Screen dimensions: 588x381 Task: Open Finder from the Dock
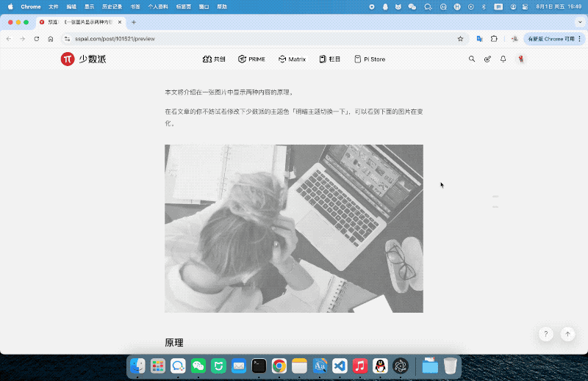tap(137, 366)
